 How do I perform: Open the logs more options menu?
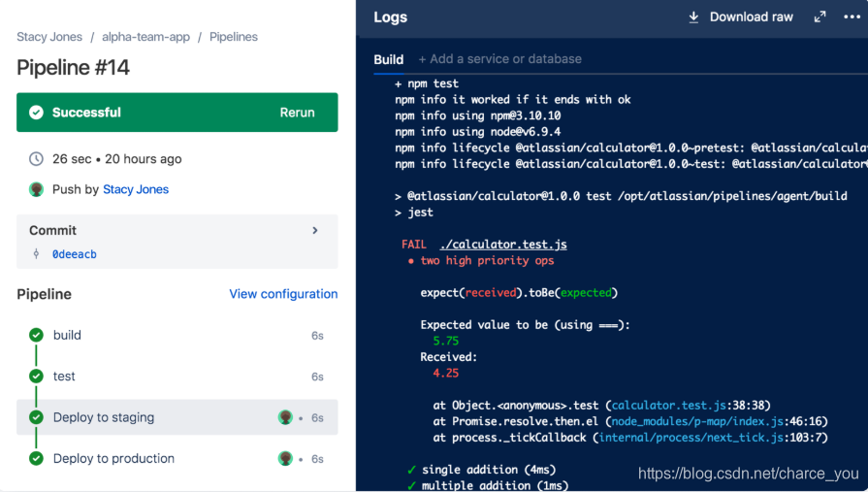[x=852, y=17]
